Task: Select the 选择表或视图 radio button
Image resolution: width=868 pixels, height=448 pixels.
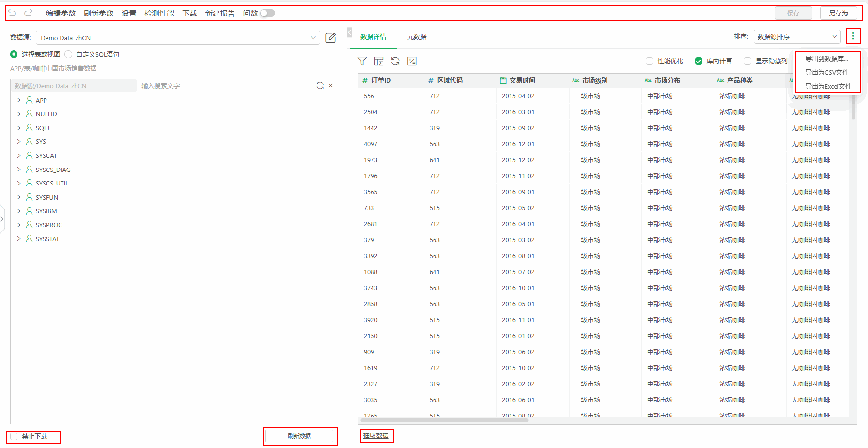Action: tap(14, 54)
